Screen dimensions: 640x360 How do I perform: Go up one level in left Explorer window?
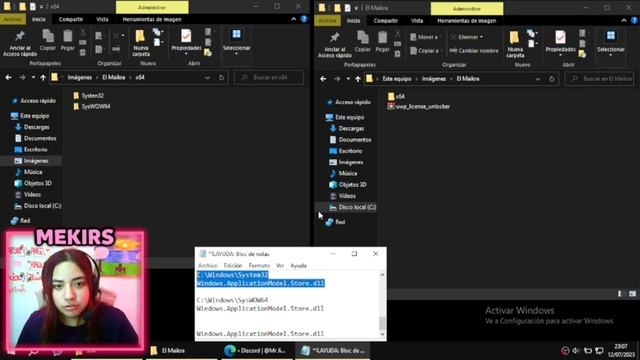(x=43, y=77)
